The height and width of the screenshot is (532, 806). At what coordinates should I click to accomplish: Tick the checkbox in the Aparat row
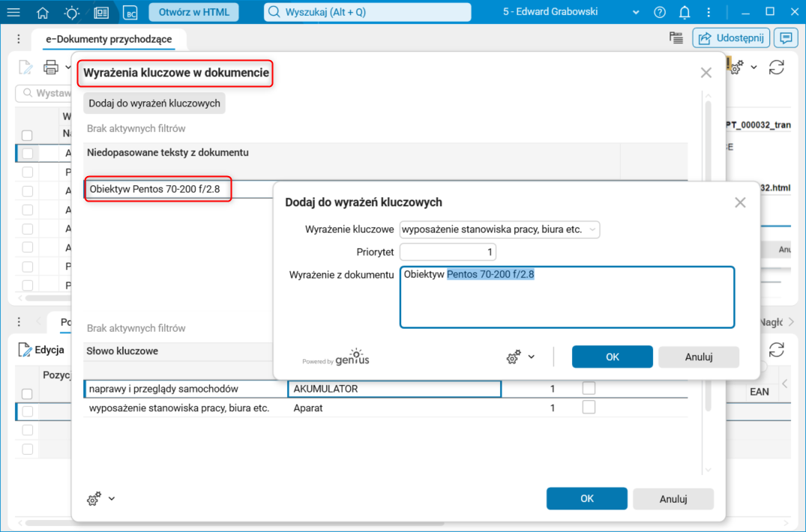[589, 407]
